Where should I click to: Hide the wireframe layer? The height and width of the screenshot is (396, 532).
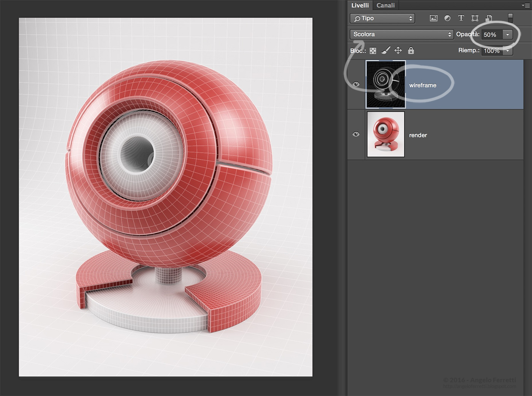pyautogui.click(x=356, y=84)
